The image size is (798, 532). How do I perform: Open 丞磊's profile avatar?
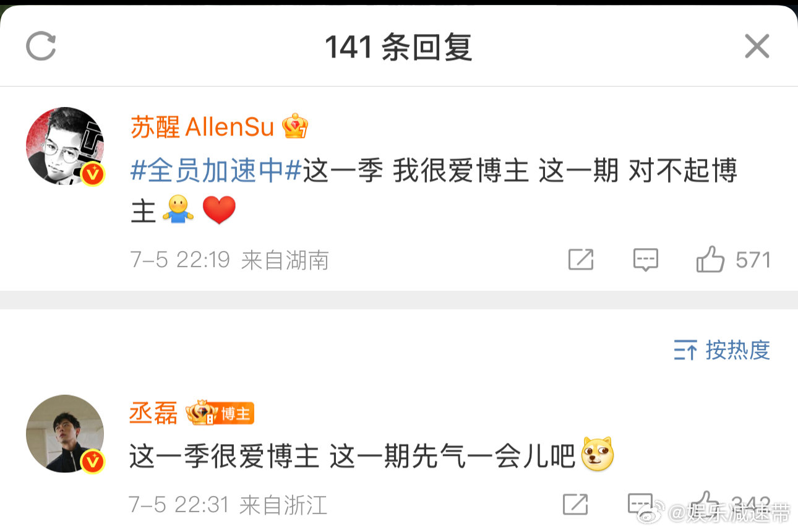click(x=65, y=434)
